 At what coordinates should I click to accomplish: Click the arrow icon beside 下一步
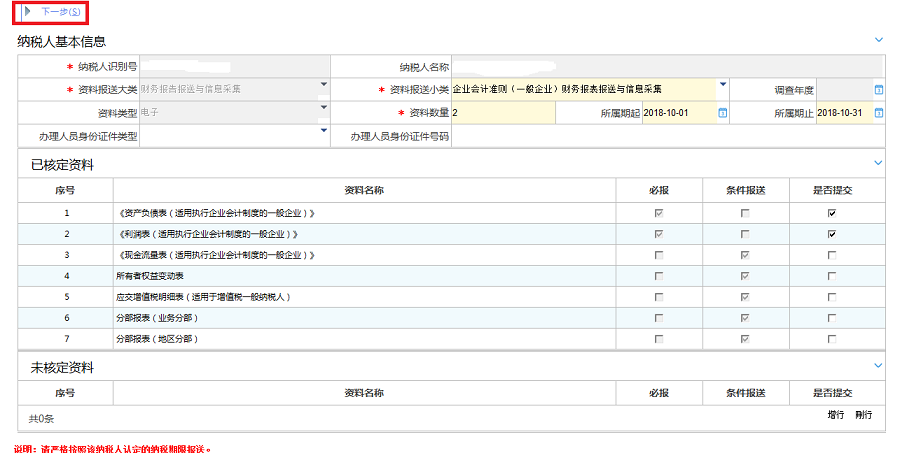coord(28,12)
